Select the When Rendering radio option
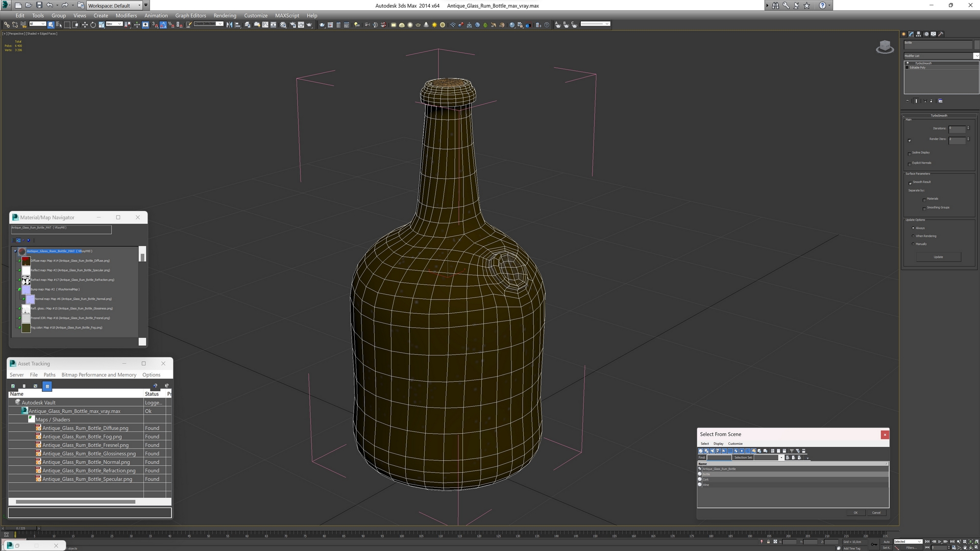 click(913, 236)
